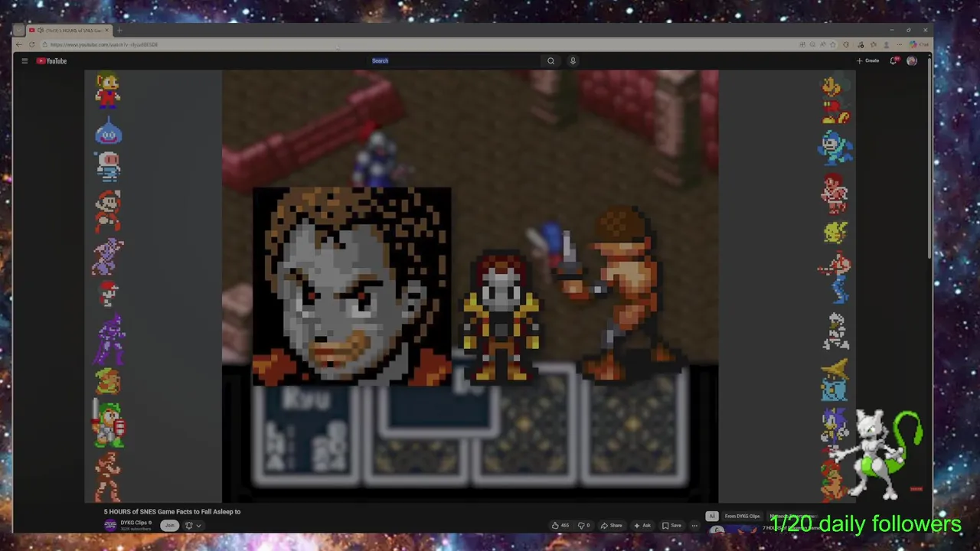Click the Ask button
Screen dimensions: 980x551
[x=642, y=526]
